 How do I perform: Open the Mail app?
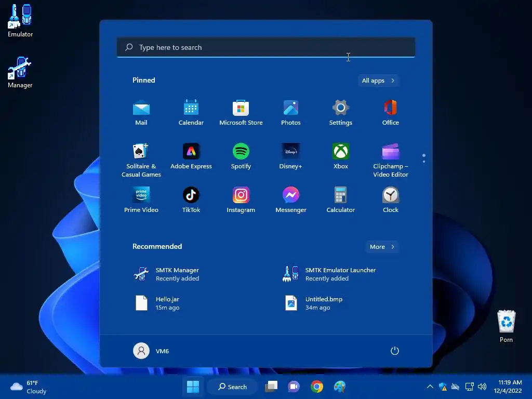pyautogui.click(x=141, y=113)
